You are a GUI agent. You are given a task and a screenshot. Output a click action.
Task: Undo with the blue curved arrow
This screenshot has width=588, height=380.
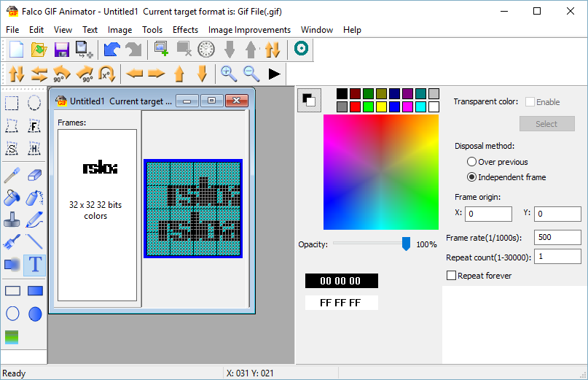coord(111,49)
